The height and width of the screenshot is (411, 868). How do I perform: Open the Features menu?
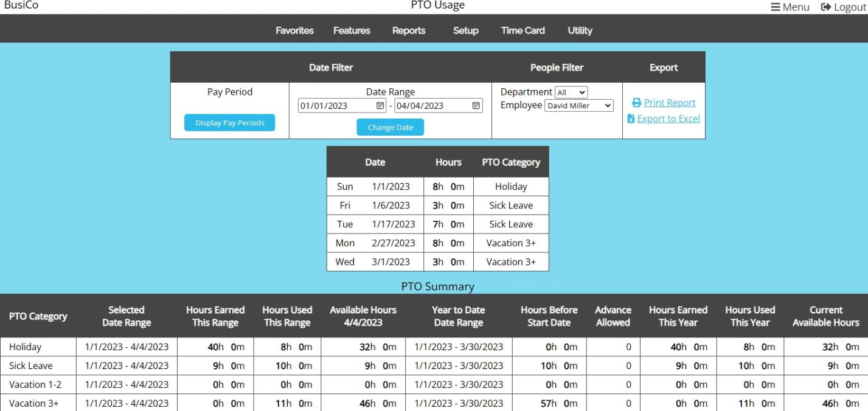pyautogui.click(x=352, y=30)
